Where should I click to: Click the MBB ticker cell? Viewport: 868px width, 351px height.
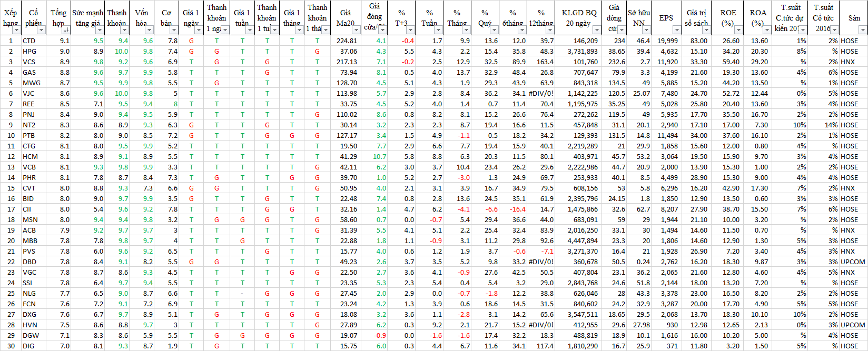coord(34,240)
